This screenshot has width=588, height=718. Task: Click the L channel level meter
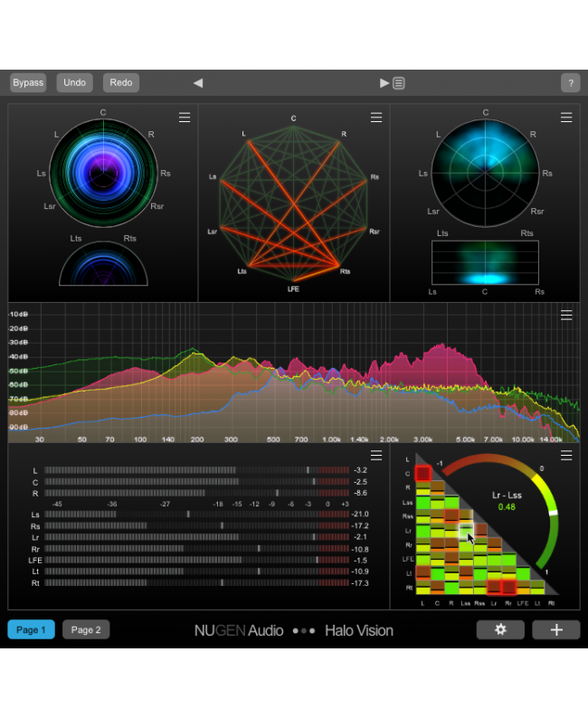click(197, 470)
